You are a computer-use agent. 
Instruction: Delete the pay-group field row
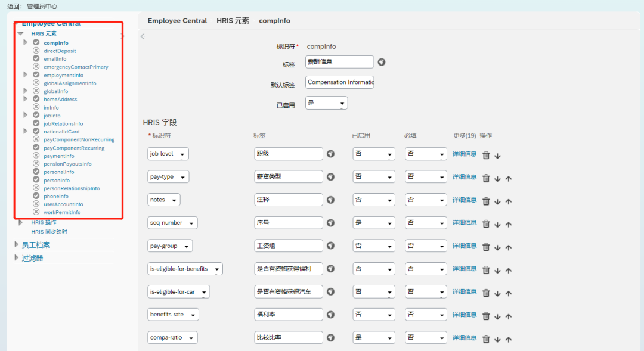[486, 247]
